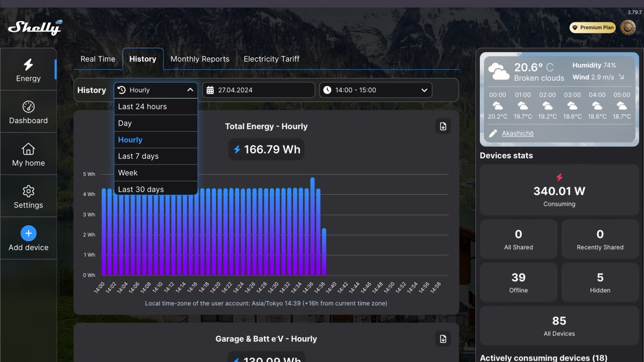Screen dimensions: 644x362
Task: Click the Add device plus button
Action: [x=28, y=233]
